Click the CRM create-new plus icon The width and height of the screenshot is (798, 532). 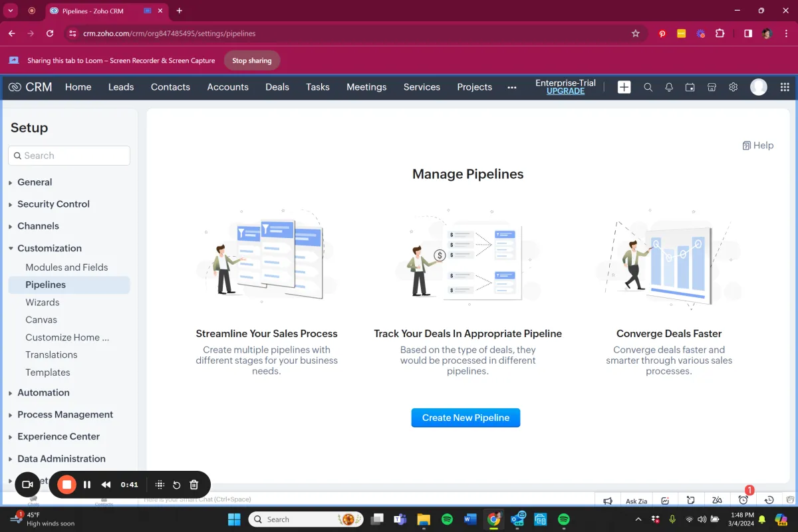pos(624,87)
